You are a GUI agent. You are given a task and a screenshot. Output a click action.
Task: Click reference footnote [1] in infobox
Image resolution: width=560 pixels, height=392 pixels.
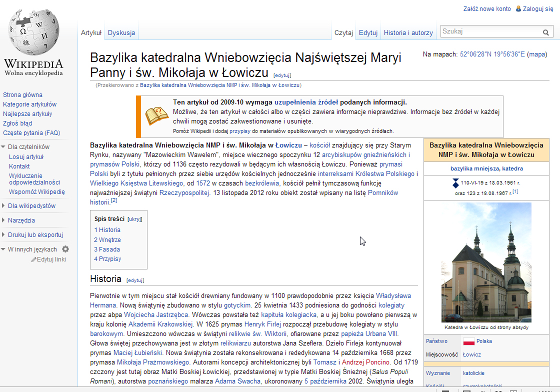pos(515,191)
